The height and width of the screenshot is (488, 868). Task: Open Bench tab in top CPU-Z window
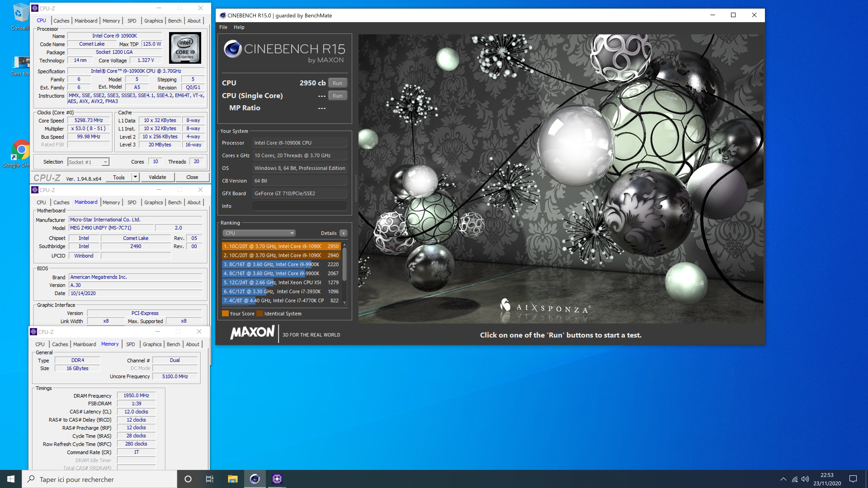point(175,21)
